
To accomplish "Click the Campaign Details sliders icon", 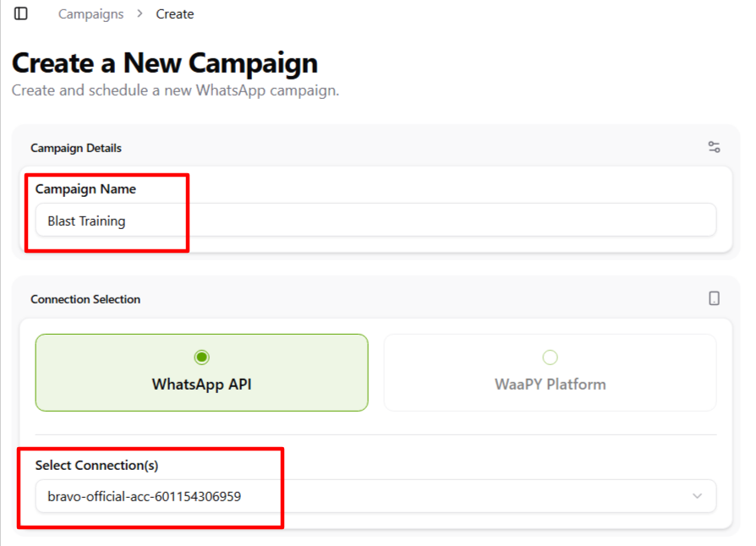I will pos(715,147).
